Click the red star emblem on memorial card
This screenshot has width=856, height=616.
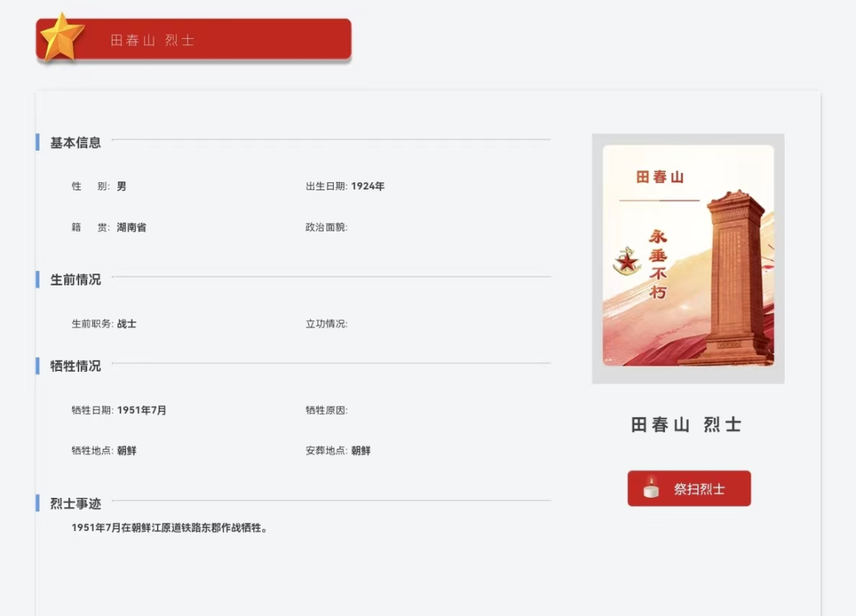pyautogui.click(x=627, y=262)
